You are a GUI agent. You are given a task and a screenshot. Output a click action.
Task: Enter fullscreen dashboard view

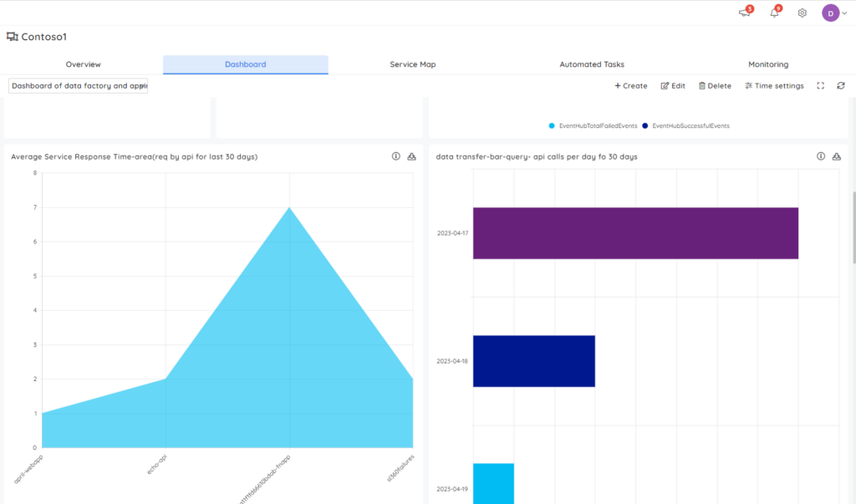[x=820, y=85]
